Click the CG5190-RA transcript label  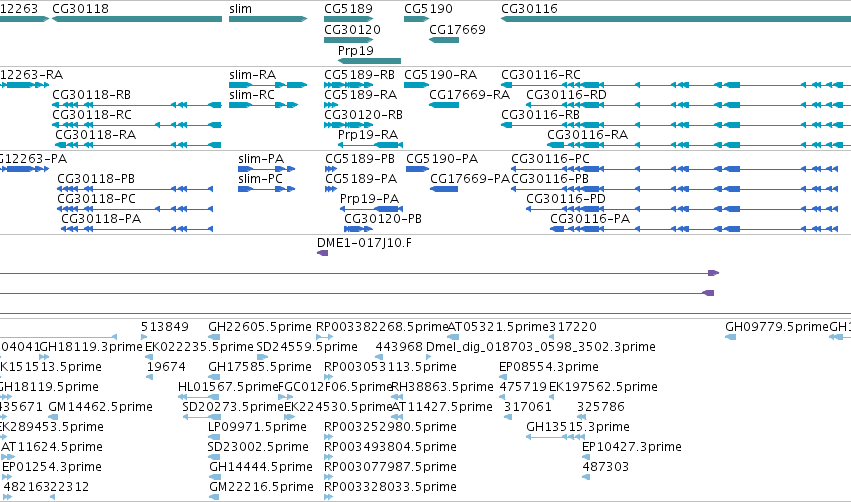(440, 74)
